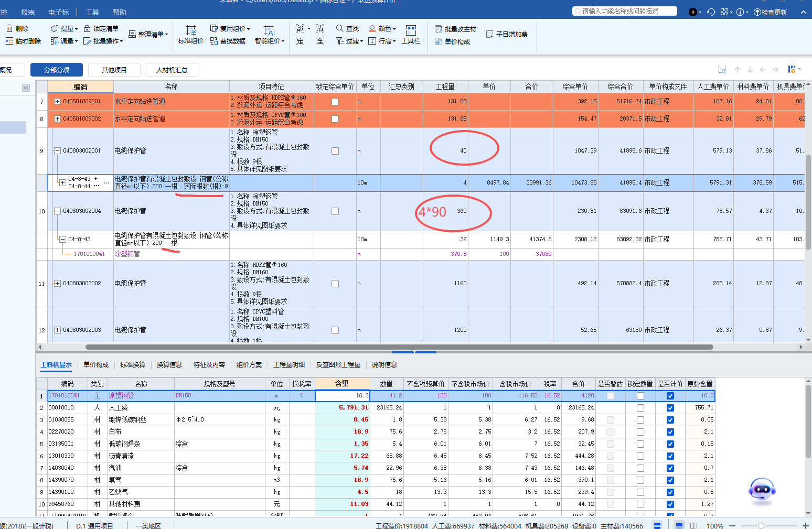The height and width of the screenshot is (529, 812).
Task: Click the 清 bracket icon in ribbon
Action: pos(320,28)
